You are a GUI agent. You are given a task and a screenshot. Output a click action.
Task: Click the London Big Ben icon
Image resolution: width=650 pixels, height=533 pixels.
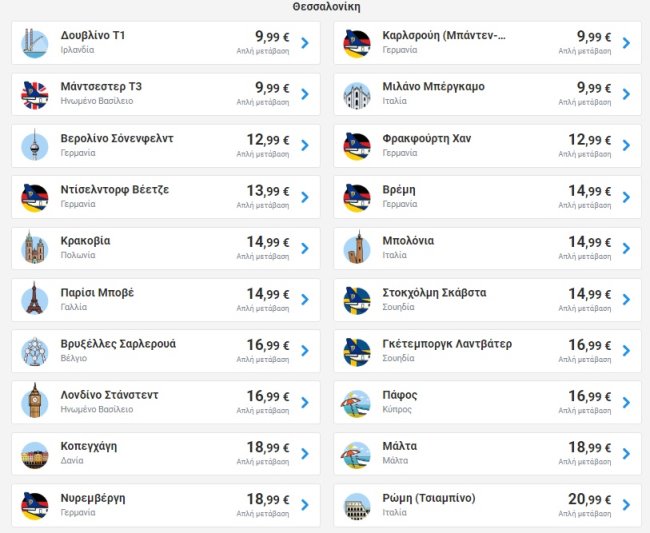pyautogui.click(x=35, y=402)
